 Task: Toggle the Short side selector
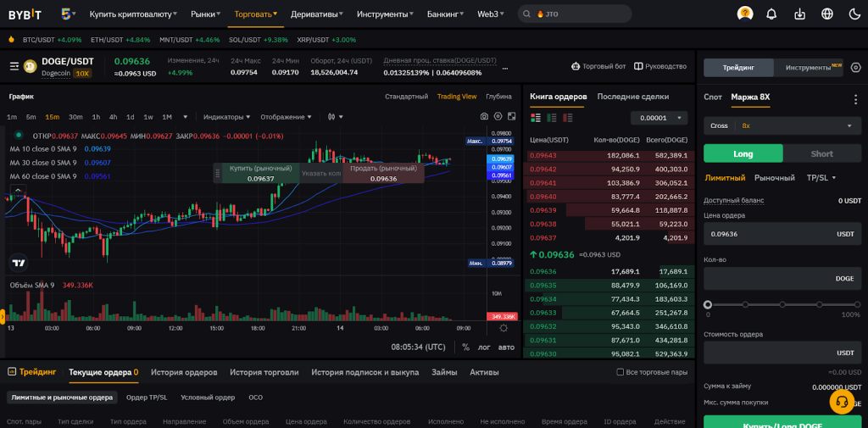point(821,153)
